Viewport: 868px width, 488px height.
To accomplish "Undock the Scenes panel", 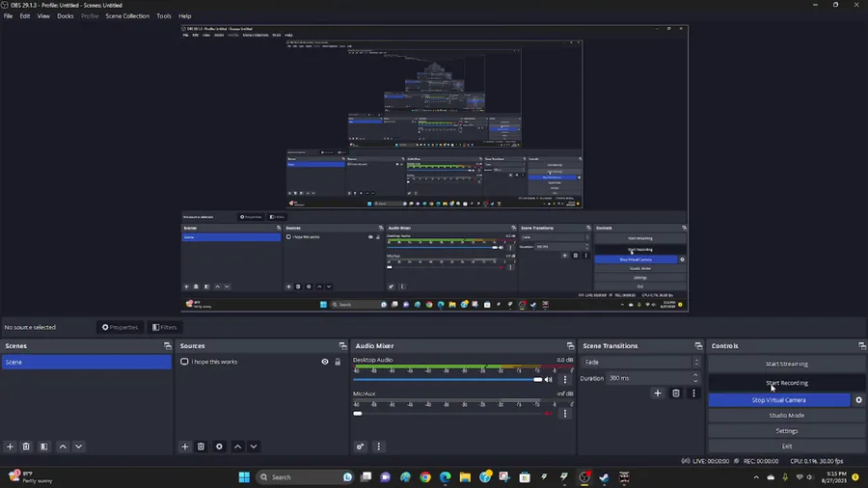I will tap(168, 346).
